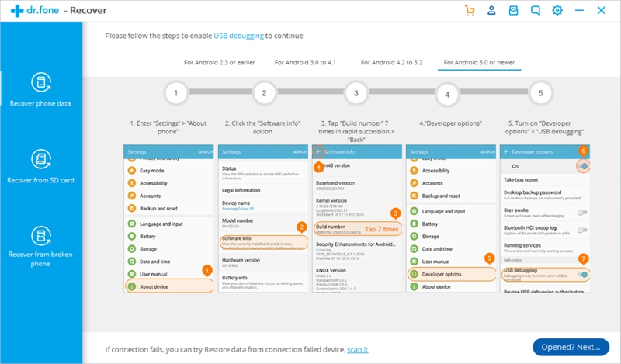Click 'KNOX version' text

331,271
